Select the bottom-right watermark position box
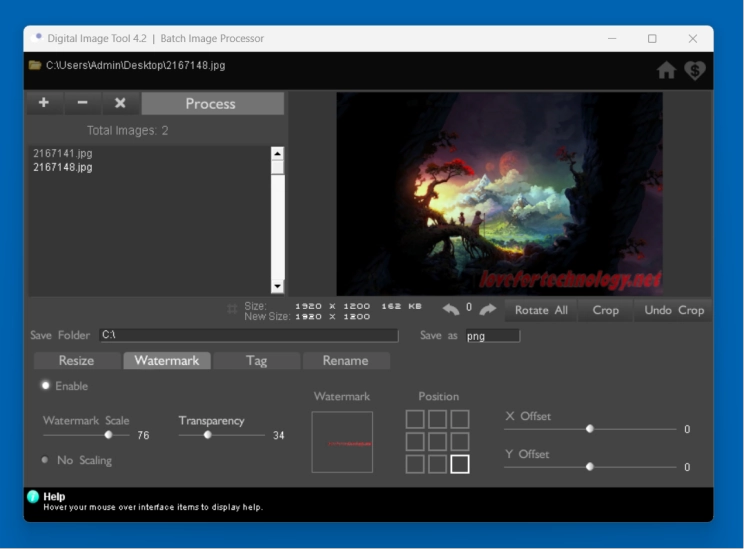744x549 pixels. (x=460, y=464)
